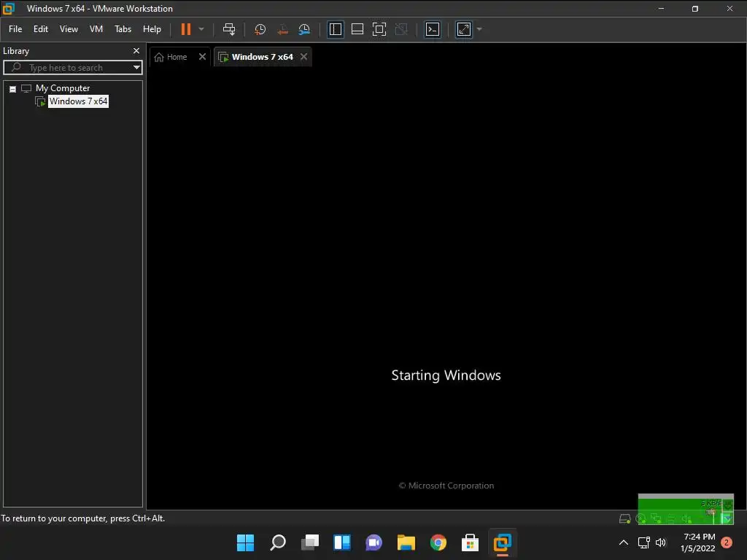Open File Explorer from the taskbar
This screenshot has height=560, width=747.
point(406,542)
